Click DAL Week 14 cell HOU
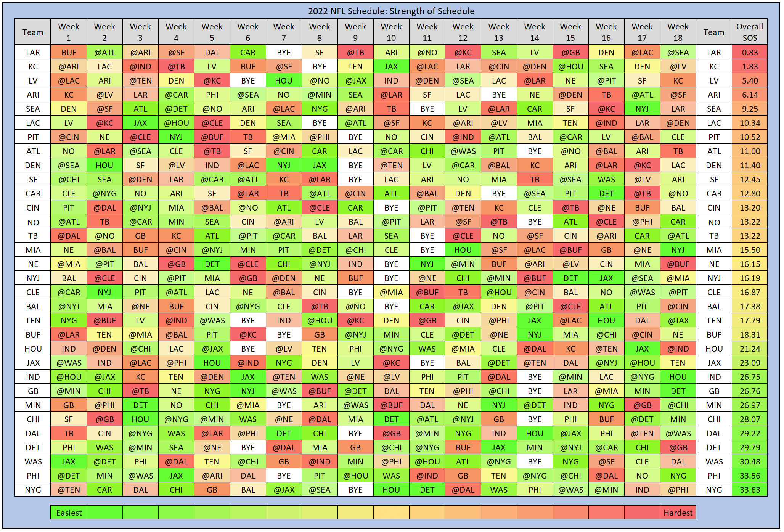The width and height of the screenshot is (784, 532). tap(535, 433)
